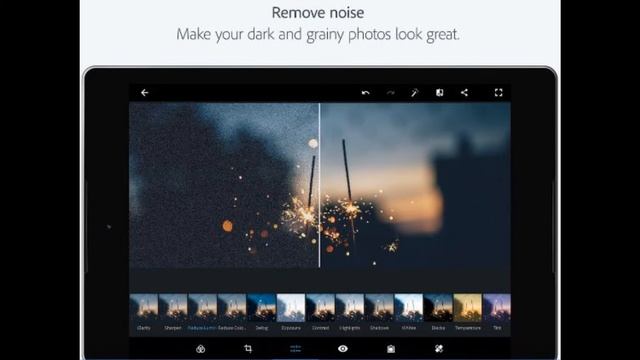640x360 pixels.
Task: Click the "Remove noise" heading
Action: pos(318,13)
